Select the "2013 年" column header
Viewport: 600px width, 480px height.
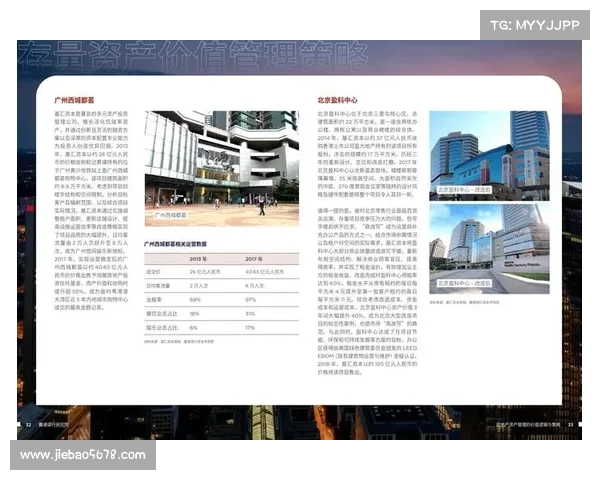click(198, 259)
